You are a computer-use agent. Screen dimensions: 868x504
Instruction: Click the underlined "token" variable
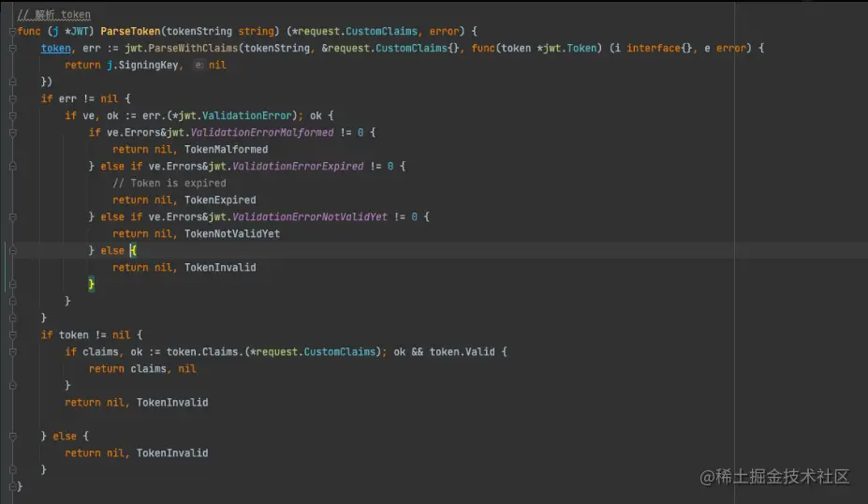point(56,48)
